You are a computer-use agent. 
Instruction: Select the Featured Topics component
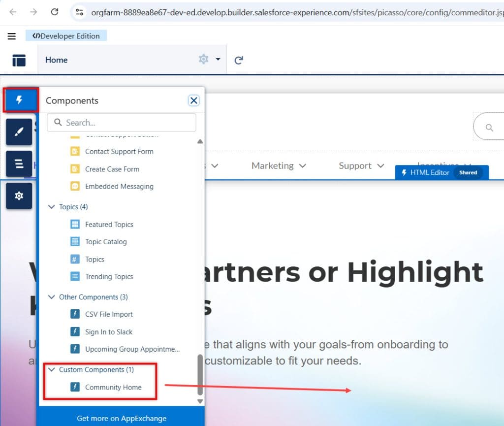(x=109, y=225)
